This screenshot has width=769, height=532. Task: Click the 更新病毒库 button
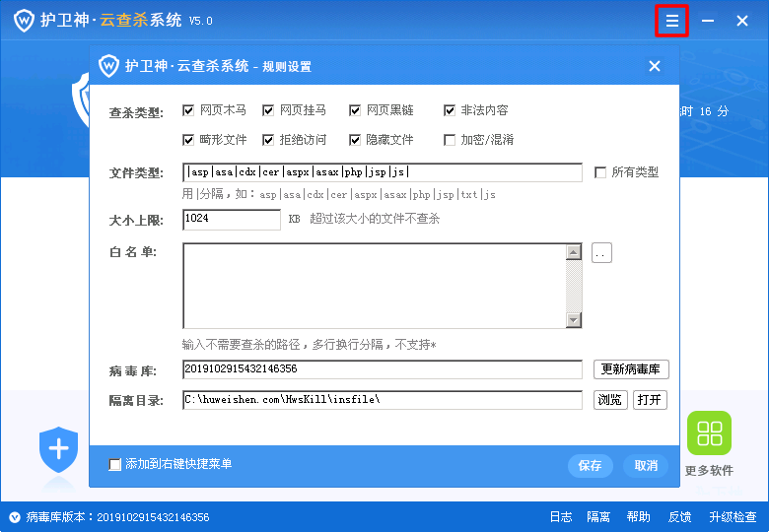[x=631, y=369]
